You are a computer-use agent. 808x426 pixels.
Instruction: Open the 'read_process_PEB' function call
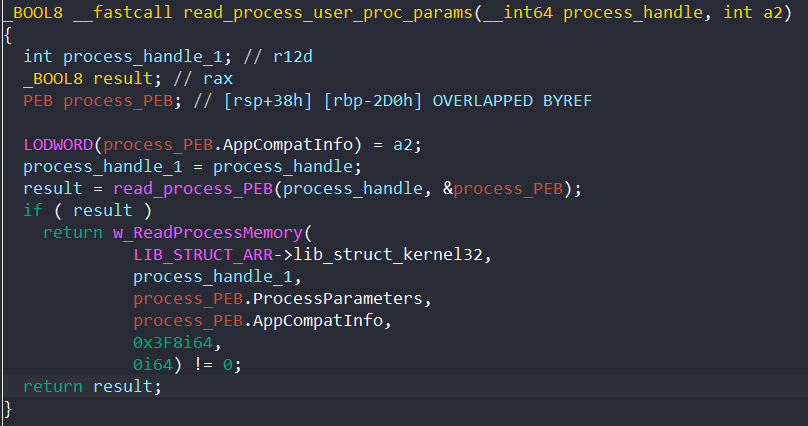(x=193, y=189)
